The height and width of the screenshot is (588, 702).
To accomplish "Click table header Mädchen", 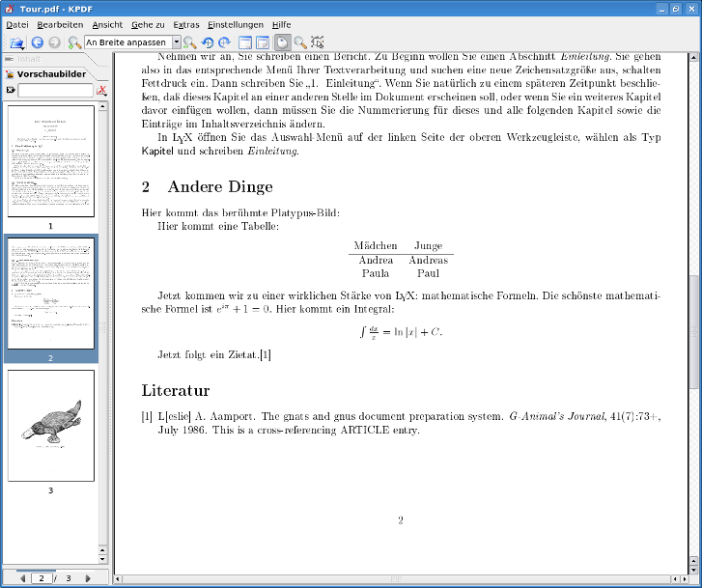I will tap(376, 245).
